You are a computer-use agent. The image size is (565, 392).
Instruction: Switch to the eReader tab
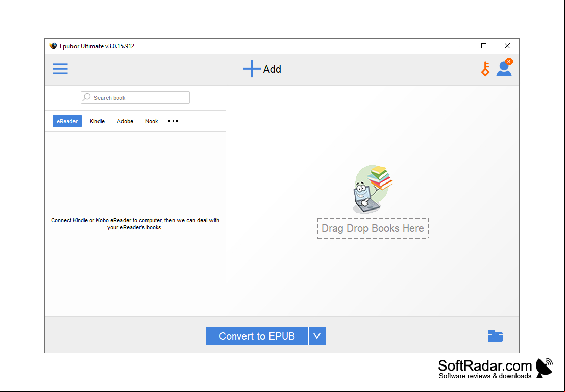click(x=67, y=121)
